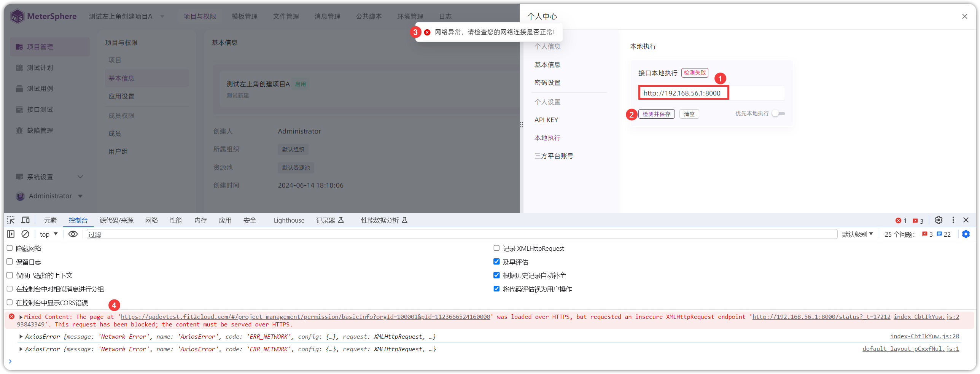Expand the first AxiosError log entry
The image size is (980, 374).
point(21,337)
